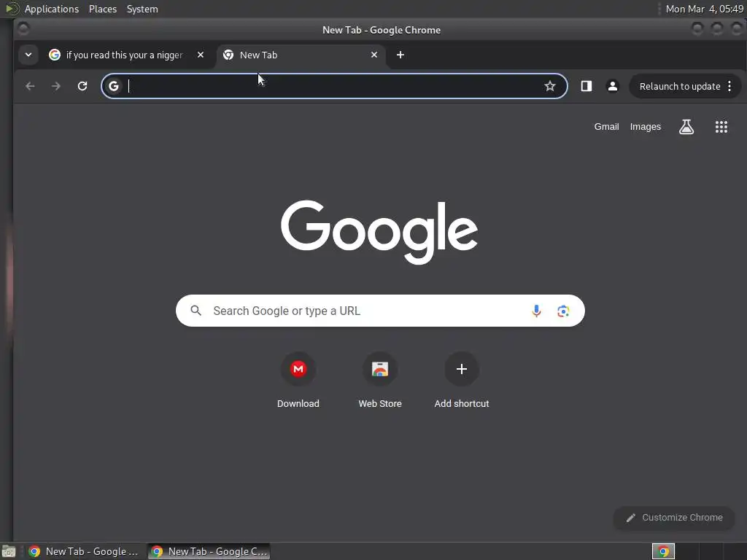The width and height of the screenshot is (747, 560).
Task: Select the New Tab tab
Action: coord(301,55)
